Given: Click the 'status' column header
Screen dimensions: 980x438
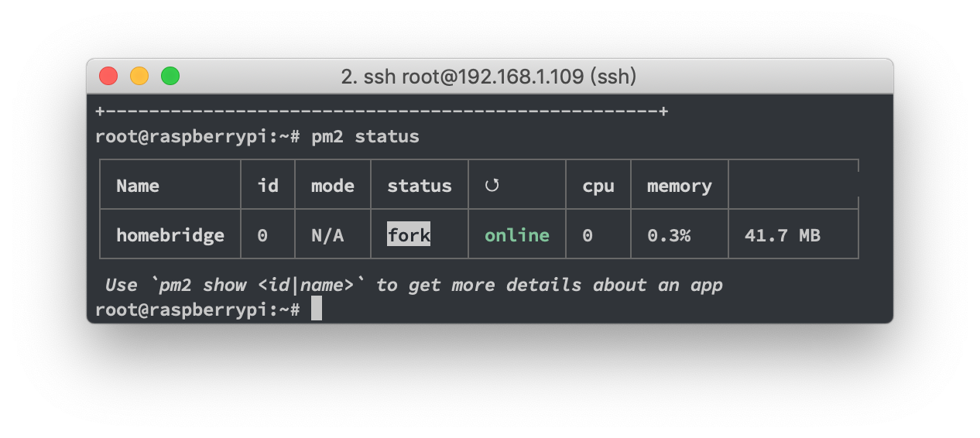Looking at the screenshot, I should [x=420, y=186].
